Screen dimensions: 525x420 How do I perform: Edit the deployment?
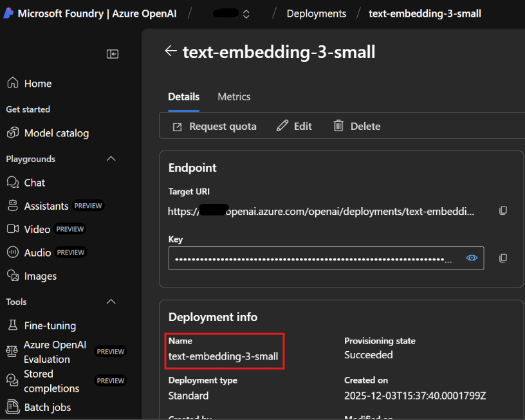[x=294, y=126]
